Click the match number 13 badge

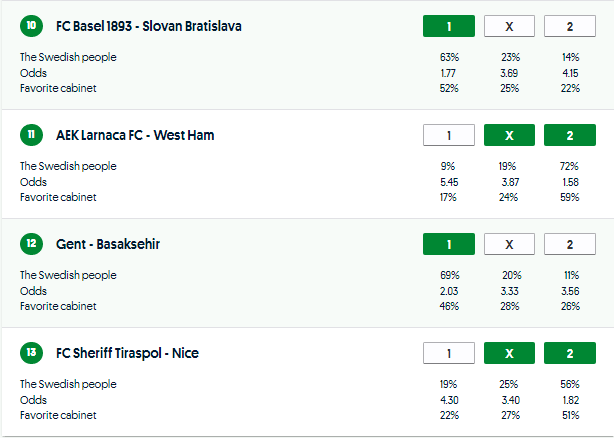[x=31, y=353]
